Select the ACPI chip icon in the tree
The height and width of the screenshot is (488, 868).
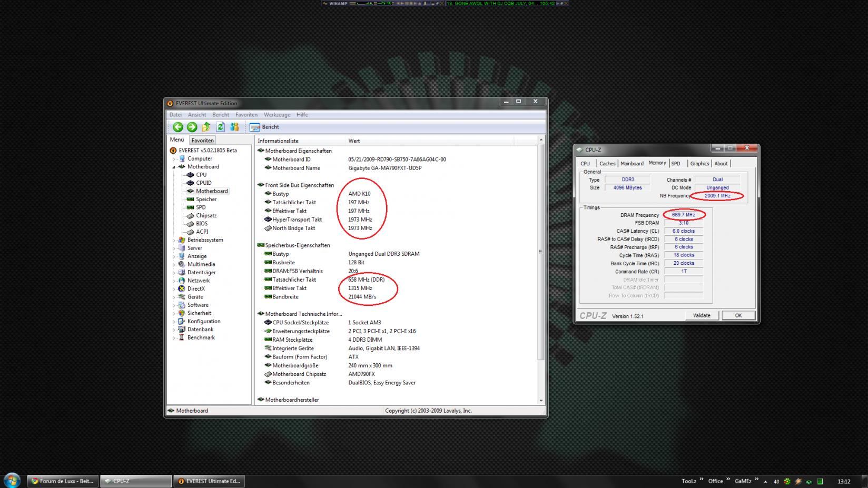pyautogui.click(x=191, y=232)
